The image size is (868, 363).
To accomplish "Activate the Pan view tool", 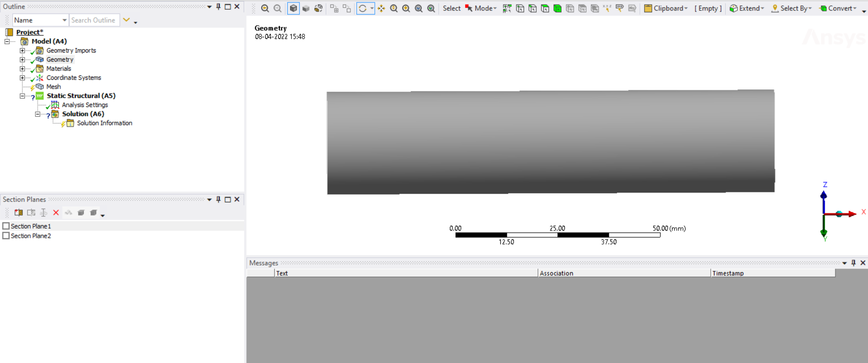I will click(381, 8).
